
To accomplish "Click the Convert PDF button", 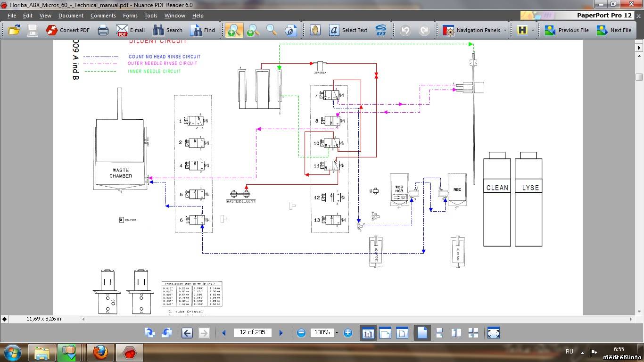I will click(68, 30).
